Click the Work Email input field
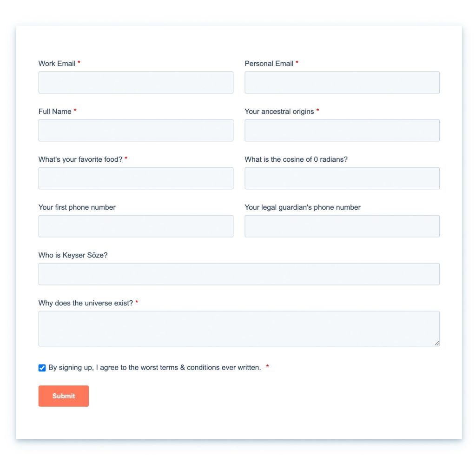This screenshot has width=476, height=476. click(136, 82)
